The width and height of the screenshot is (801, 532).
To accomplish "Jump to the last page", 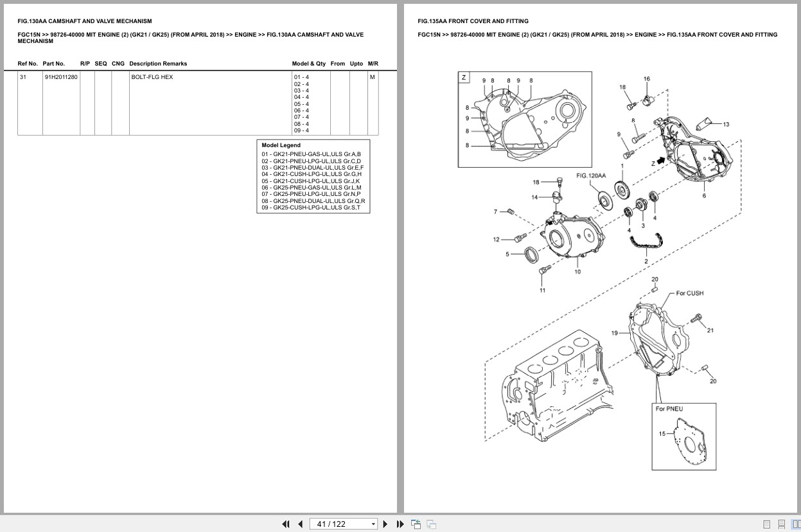I will point(400,524).
